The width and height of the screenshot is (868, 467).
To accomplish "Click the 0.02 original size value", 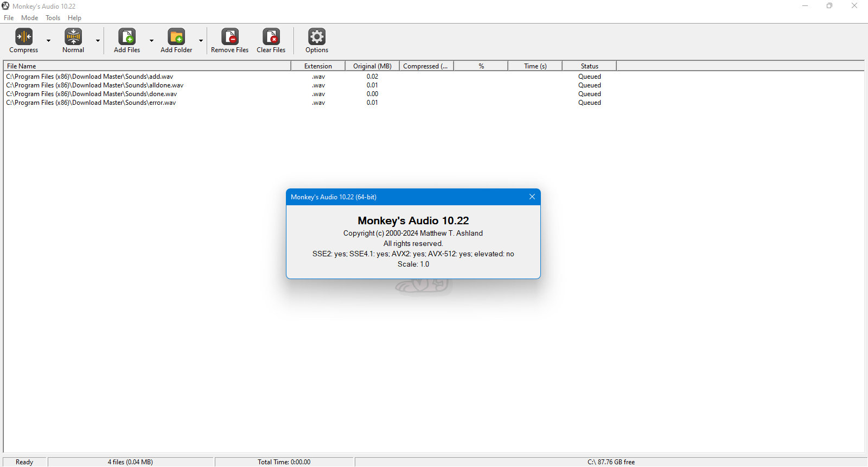I will pyautogui.click(x=372, y=77).
